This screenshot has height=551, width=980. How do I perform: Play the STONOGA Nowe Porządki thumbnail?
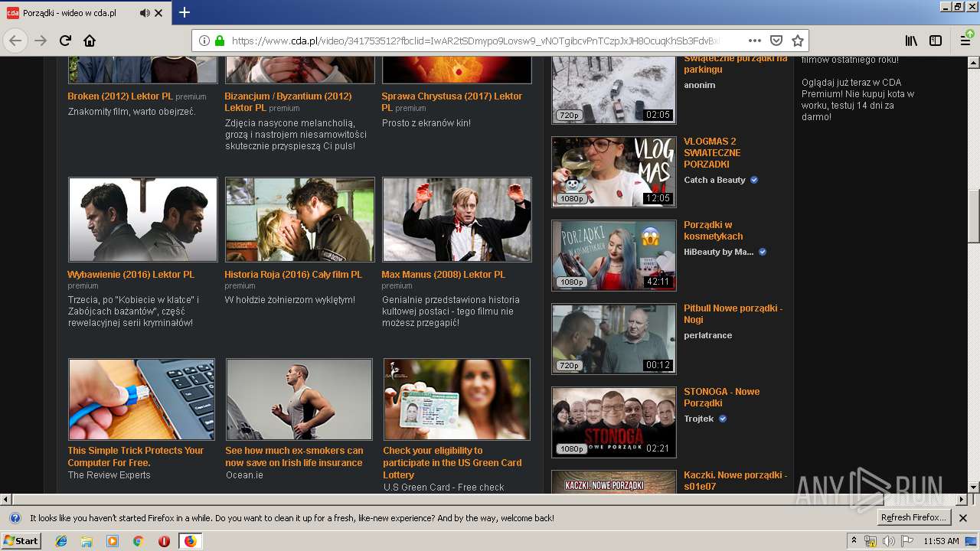[x=614, y=422]
